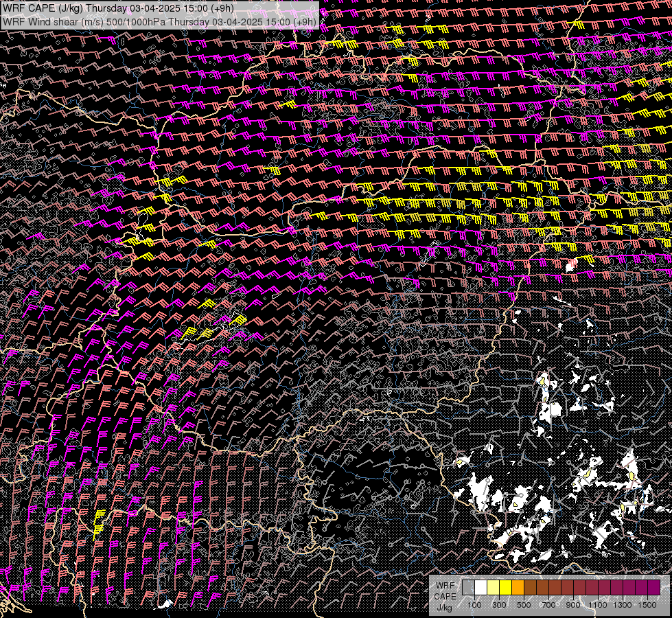Click the '1100' legend label

(597, 605)
